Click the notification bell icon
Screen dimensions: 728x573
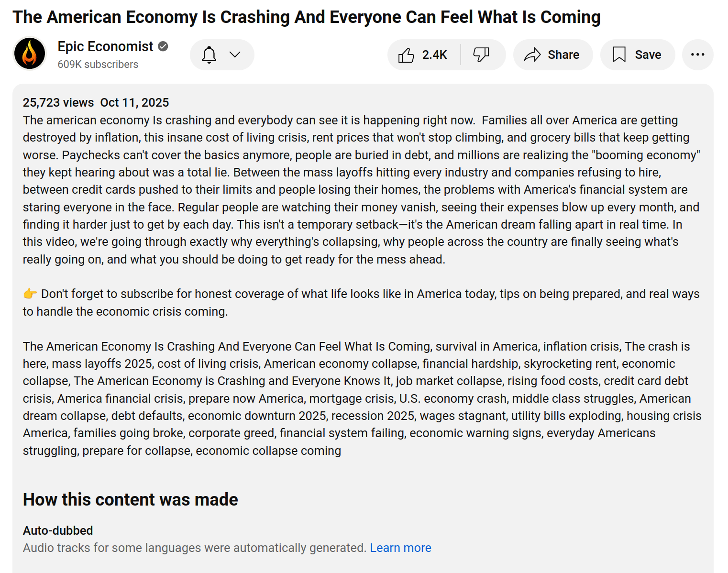click(x=209, y=55)
